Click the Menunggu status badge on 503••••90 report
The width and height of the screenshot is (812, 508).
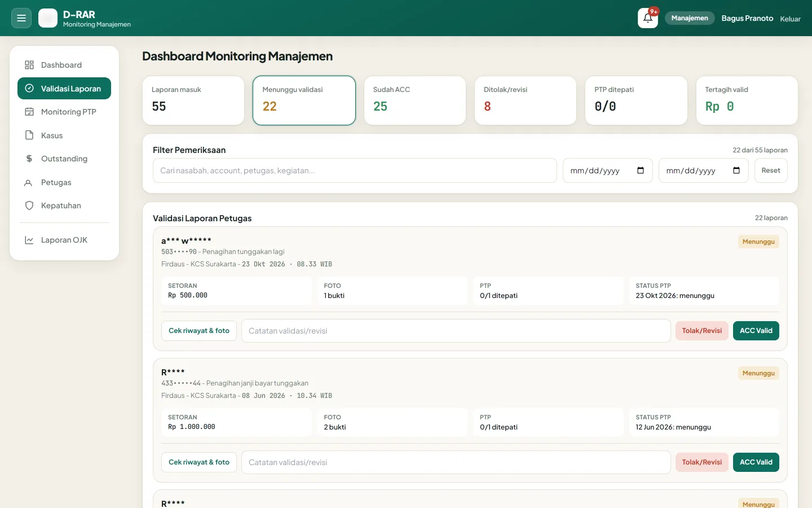[x=758, y=242]
